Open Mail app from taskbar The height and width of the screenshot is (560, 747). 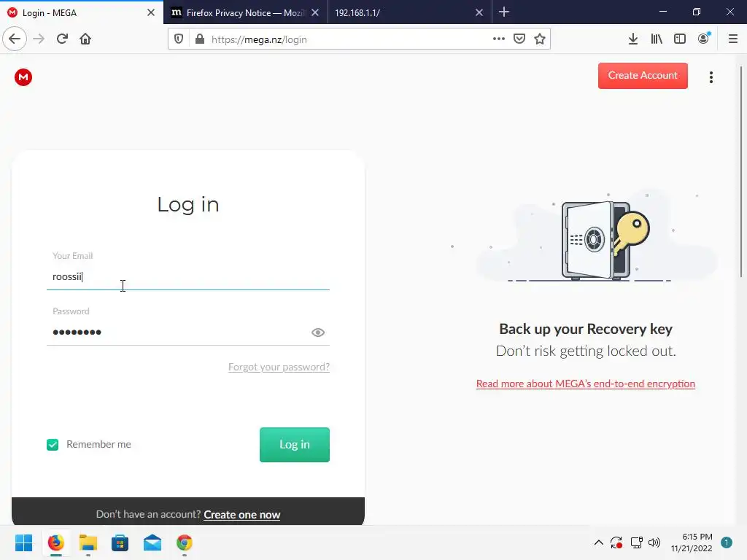[x=152, y=542]
